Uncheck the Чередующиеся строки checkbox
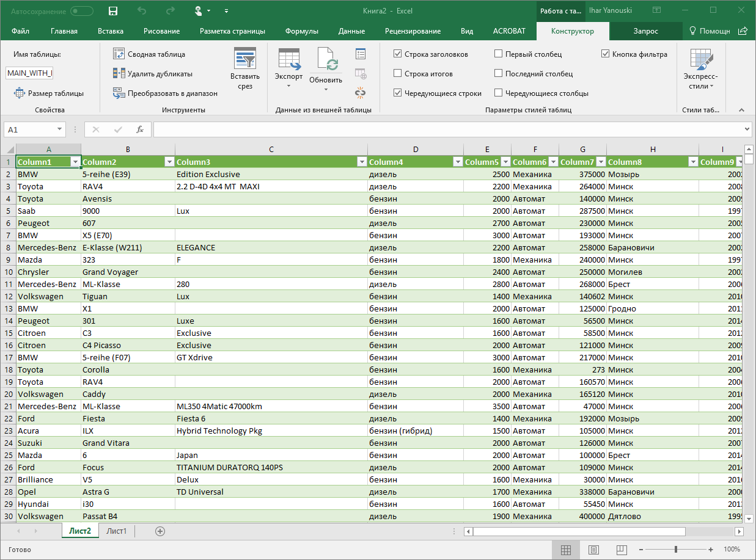 point(398,93)
